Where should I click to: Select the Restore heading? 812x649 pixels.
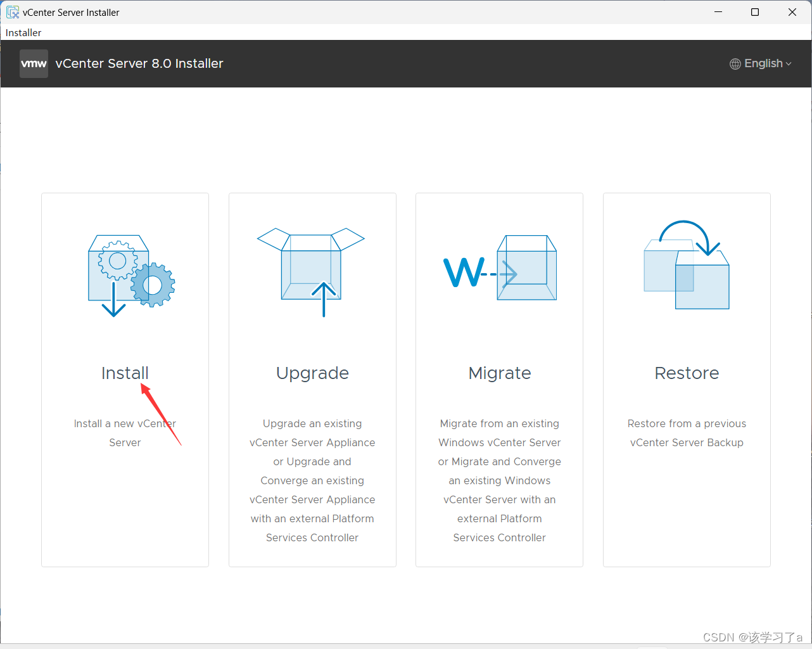pos(687,373)
